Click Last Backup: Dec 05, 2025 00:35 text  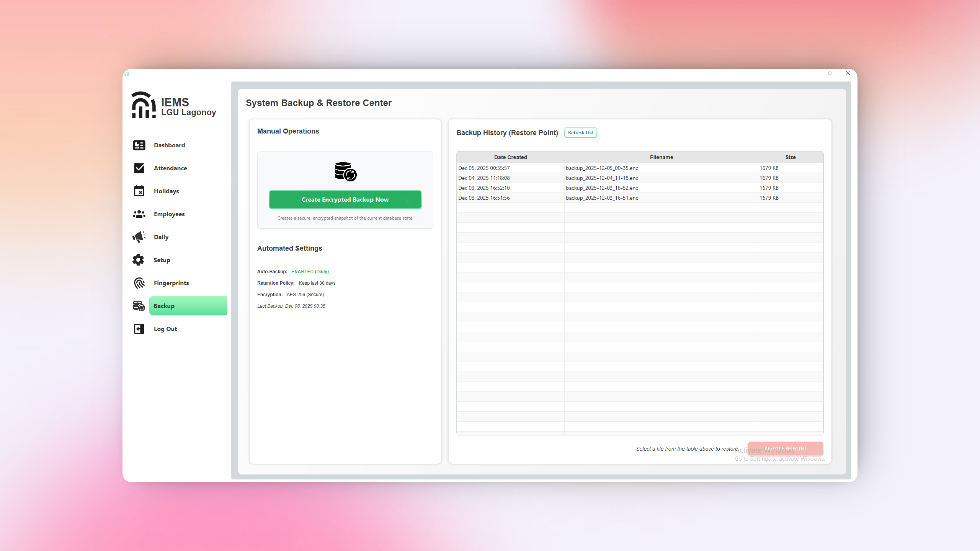pos(291,306)
